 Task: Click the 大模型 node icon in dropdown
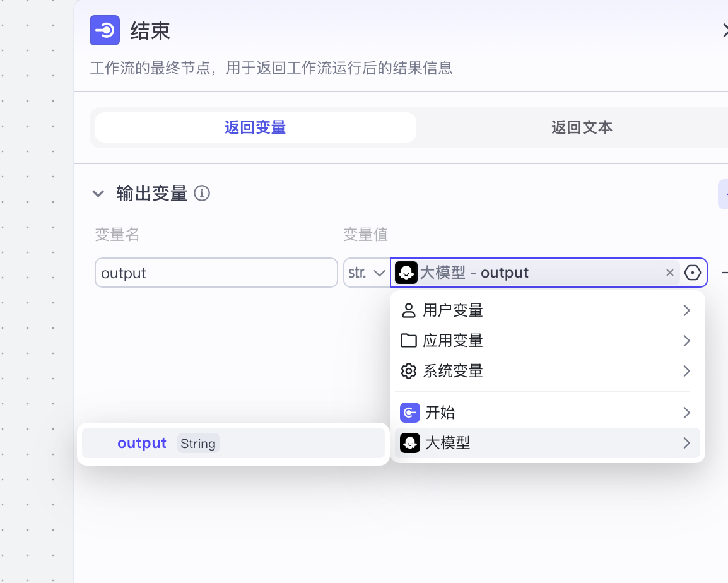(x=410, y=443)
